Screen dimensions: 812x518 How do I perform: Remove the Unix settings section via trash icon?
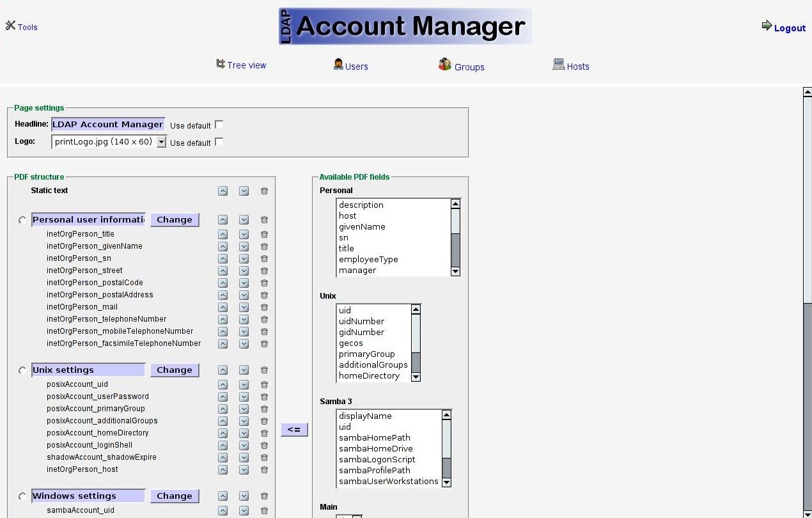coord(264,370)
